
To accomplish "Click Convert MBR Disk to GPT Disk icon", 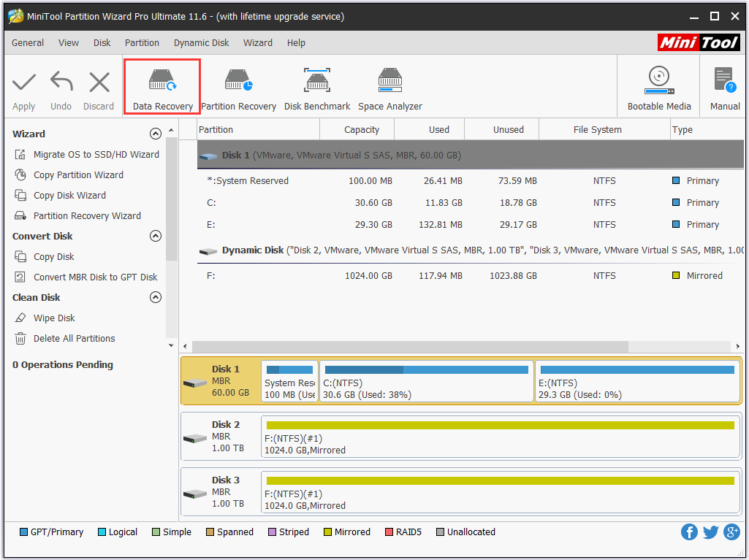I will click(x=20, y=277).
